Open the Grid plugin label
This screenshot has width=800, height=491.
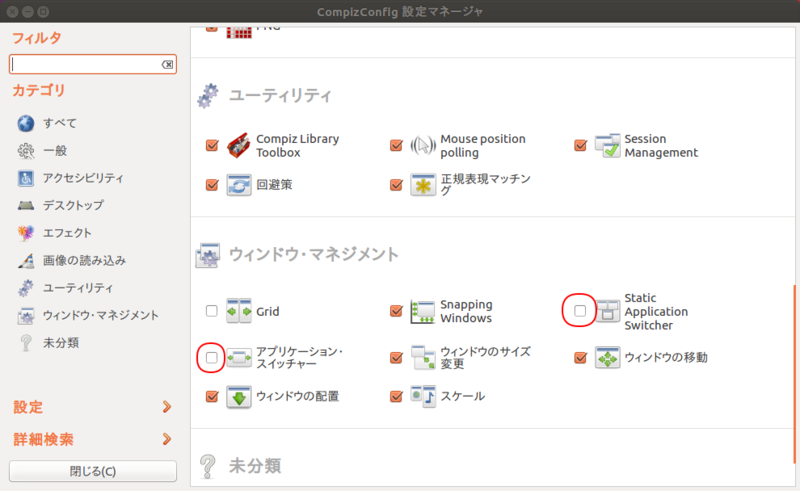267,311
